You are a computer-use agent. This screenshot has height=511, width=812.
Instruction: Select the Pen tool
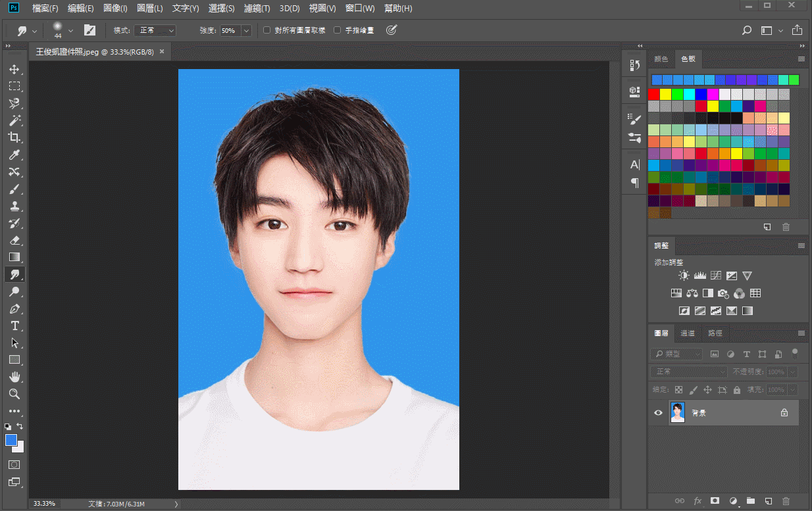click(x=14, y=308)
